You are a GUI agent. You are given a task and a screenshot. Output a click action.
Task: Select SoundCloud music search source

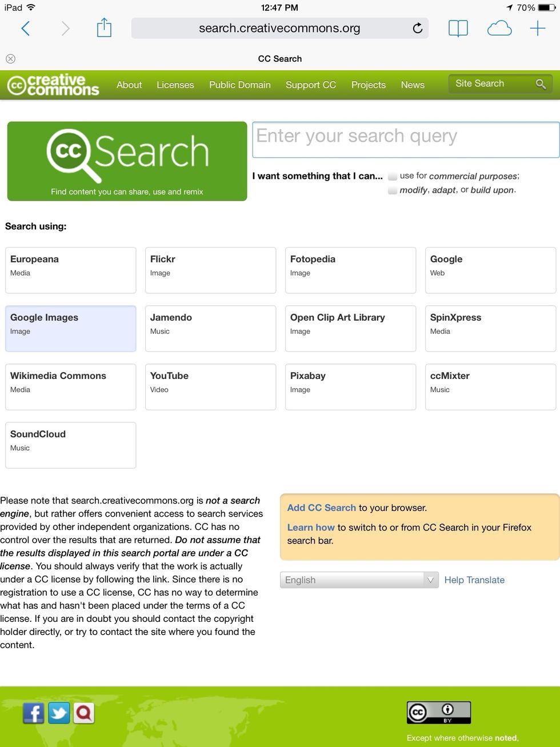pyautogui.click(x=71, y=445)
